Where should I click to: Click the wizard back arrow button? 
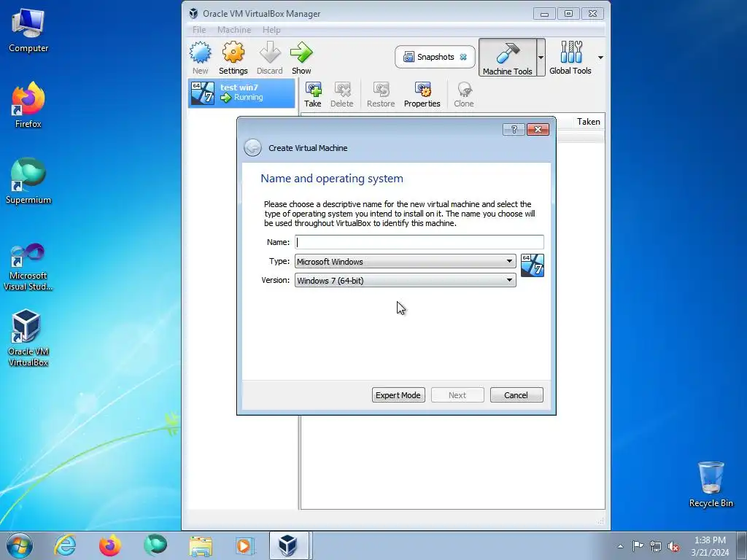(x=252, y=147)
